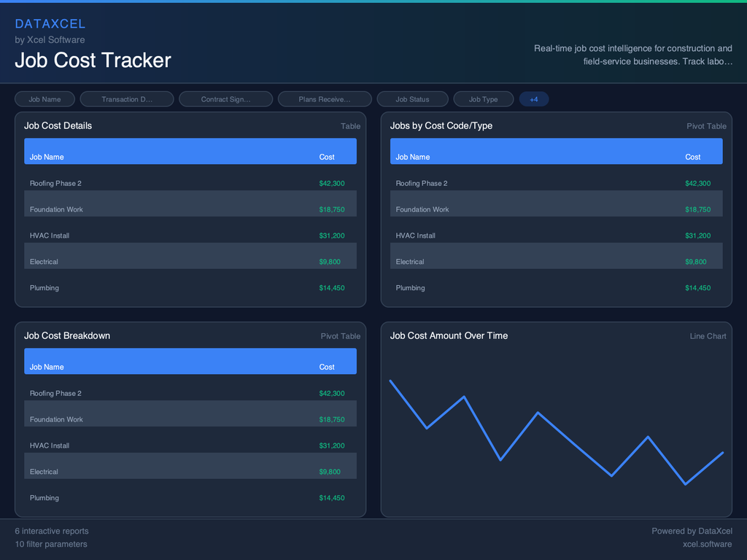This screenshot has width=747, height=560.
Task: Sort Job Cost Details by Cost
Action: pyautogui.click(x=326, y=157)
